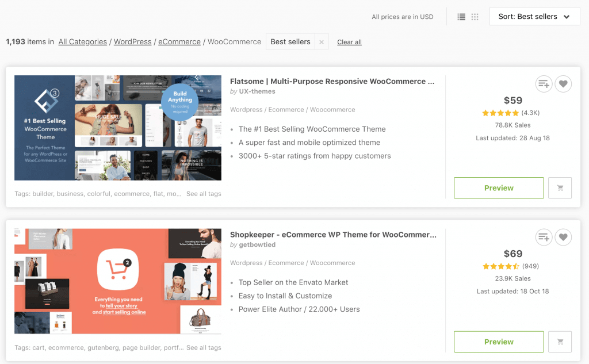Screen dimensions: 589x364
Task: Go to WordPress breadcrumb category
Action: point(133,42)
